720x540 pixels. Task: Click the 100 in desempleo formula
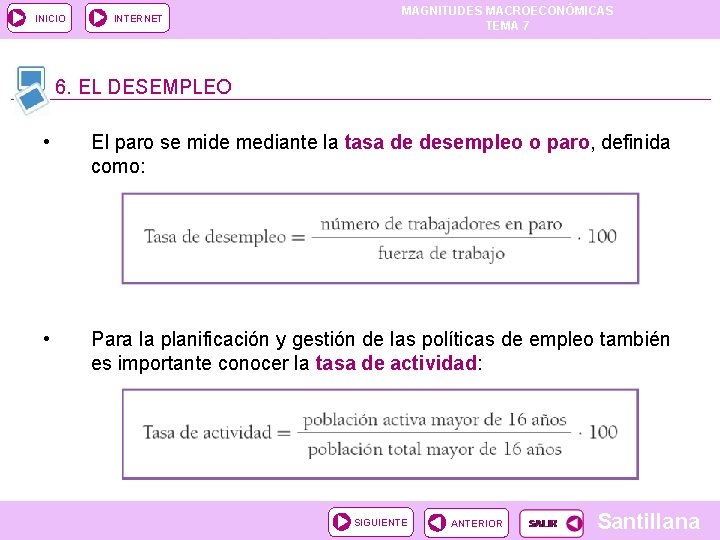[602, 236]
